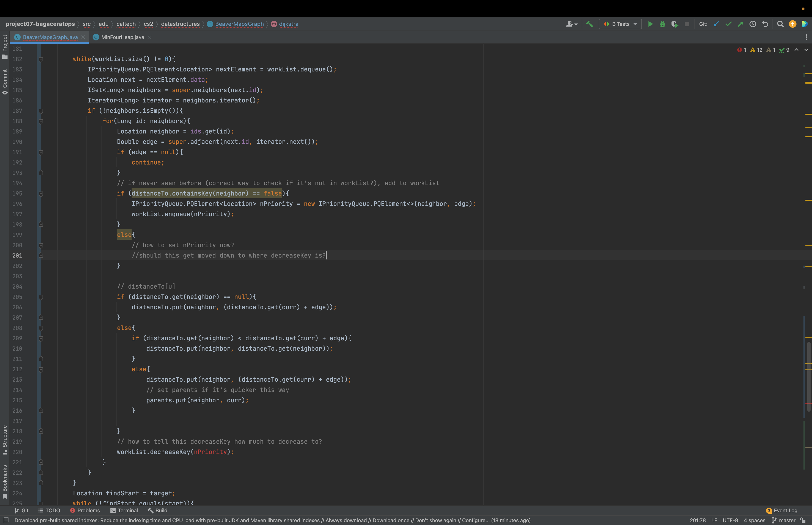Open Git history clock icon
The height and width of the screenshot is (525, 812).
752,24
